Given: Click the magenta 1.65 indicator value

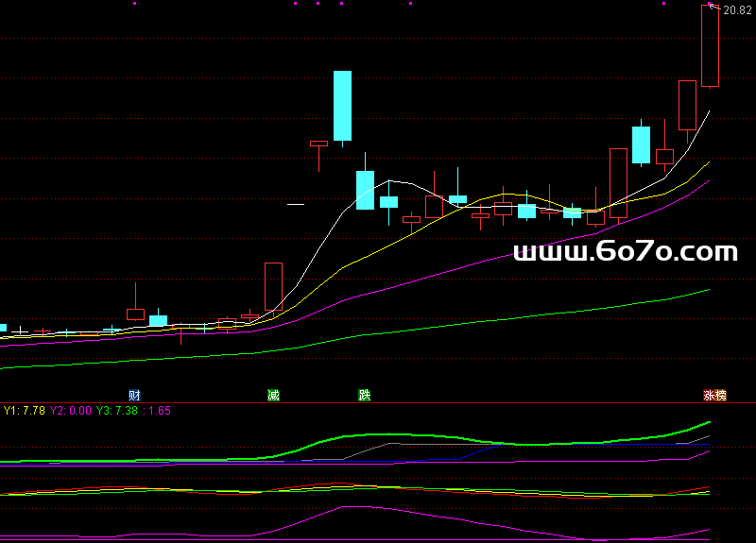Looking at the screenshot, I should tap(159, 411).
